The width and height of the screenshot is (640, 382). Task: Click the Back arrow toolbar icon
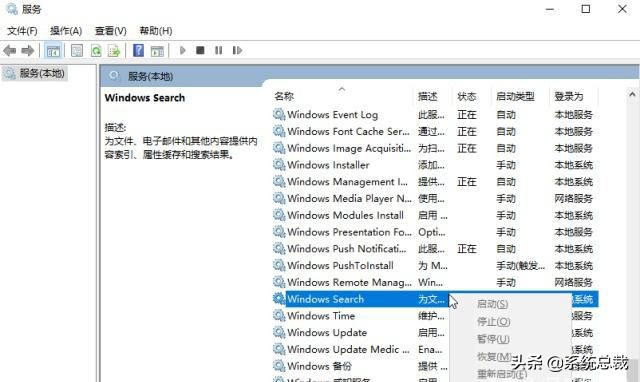(9, 51)
